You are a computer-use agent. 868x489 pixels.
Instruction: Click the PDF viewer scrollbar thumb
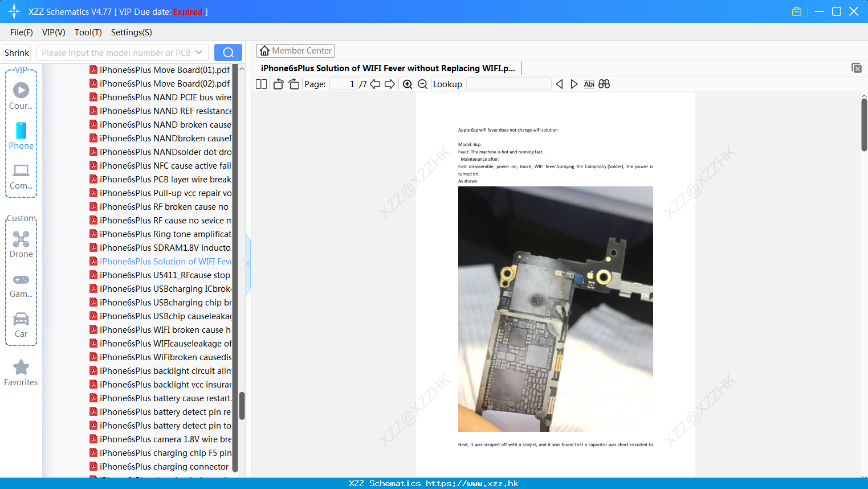point(864,124)
